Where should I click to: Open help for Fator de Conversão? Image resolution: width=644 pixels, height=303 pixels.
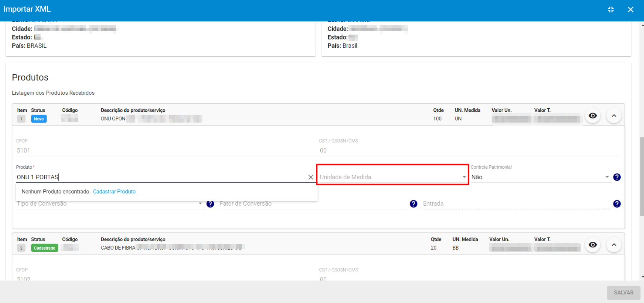[413, 204]
